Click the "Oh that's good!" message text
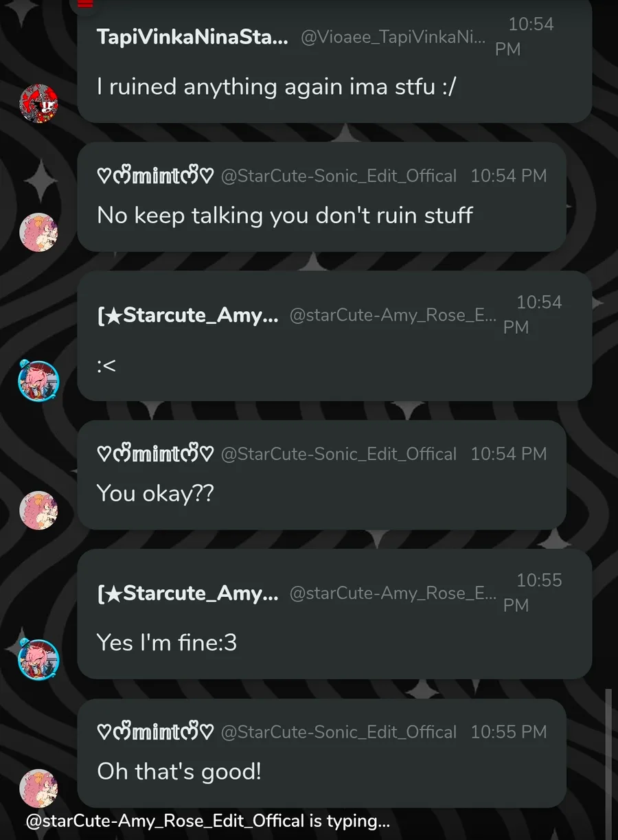The width and height of the screenshot is (618, 840). click(179, 771)
